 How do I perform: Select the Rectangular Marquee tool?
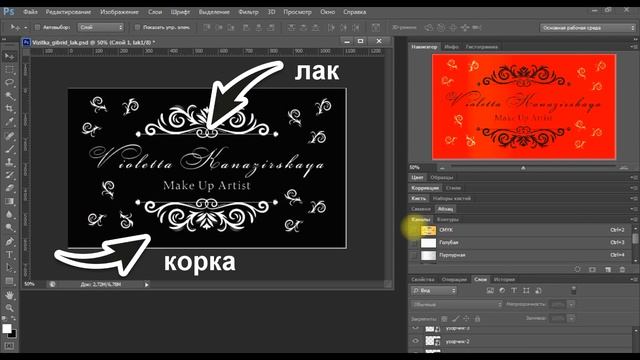[x=9, y=69]
